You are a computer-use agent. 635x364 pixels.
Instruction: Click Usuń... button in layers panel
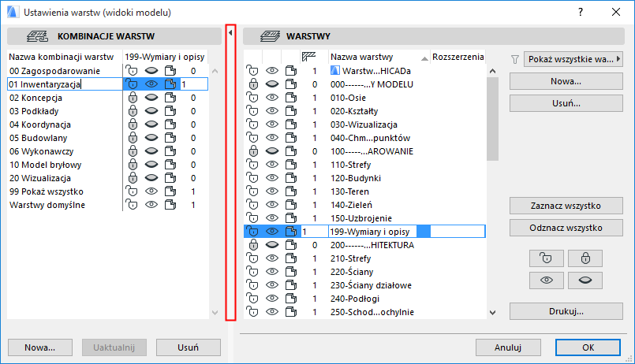point(566,103)
